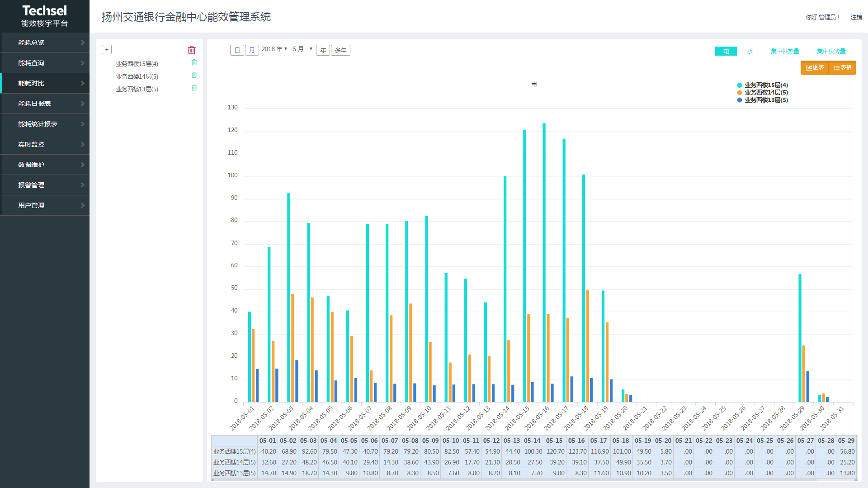Click the 日 daily view button
This screenshot has width=868, height=488.
coord(237,50)
